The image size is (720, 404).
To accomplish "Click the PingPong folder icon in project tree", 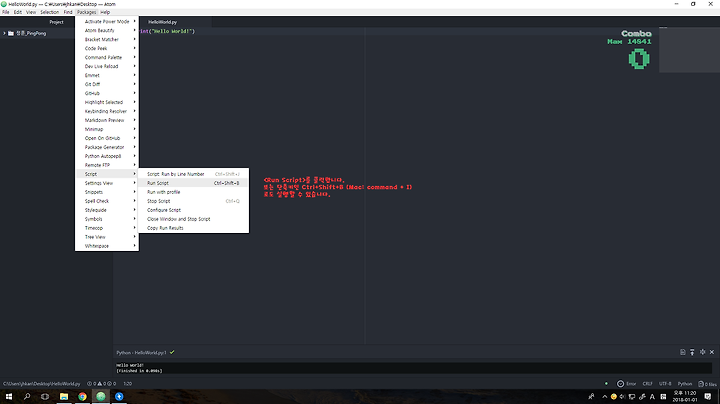I will (x=11, y=33).
